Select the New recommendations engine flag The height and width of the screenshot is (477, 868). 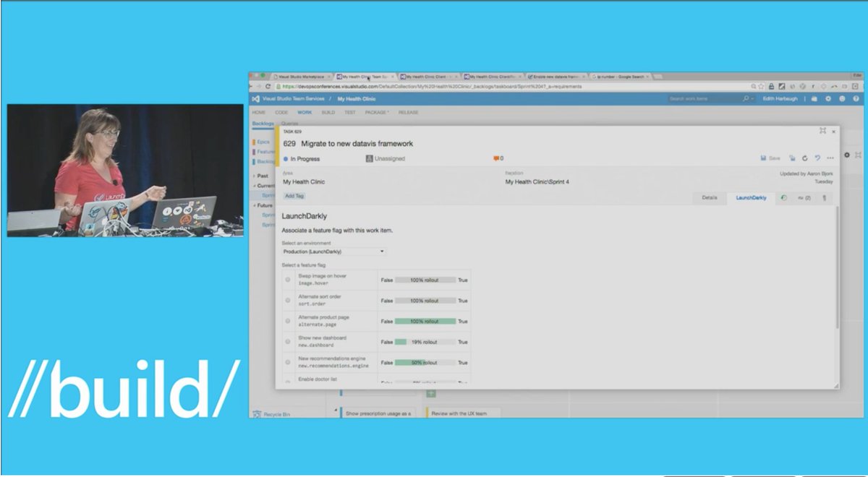288,362
